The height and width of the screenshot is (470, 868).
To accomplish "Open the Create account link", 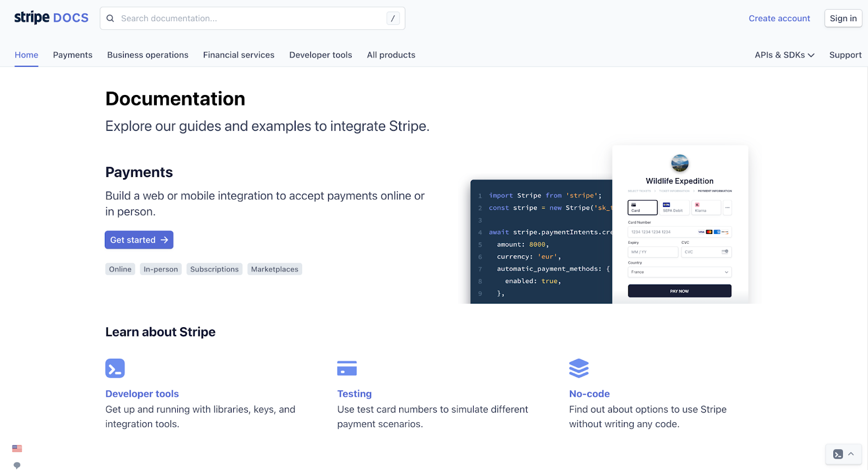I will coord(779,18).
